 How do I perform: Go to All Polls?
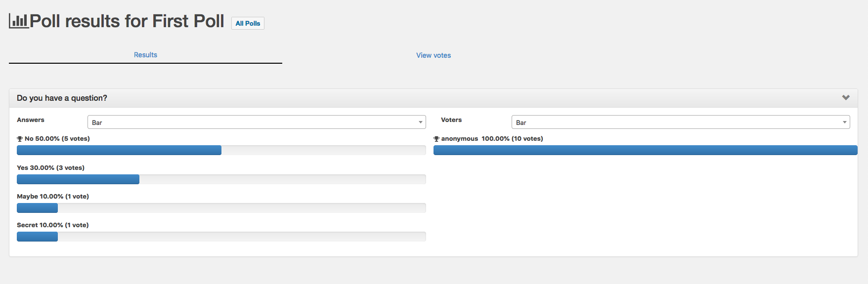tap(248, 23)
